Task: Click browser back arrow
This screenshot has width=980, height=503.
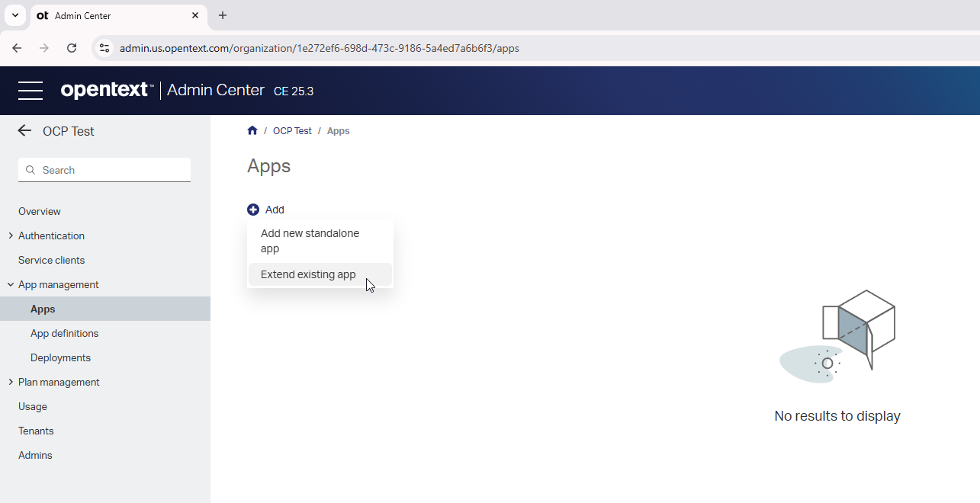Action: pos(17,48)
